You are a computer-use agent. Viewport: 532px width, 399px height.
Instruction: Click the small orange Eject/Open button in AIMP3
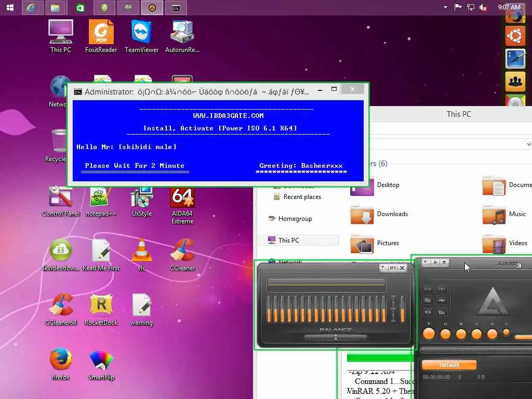pyautogui.click(x=506, y=332)
